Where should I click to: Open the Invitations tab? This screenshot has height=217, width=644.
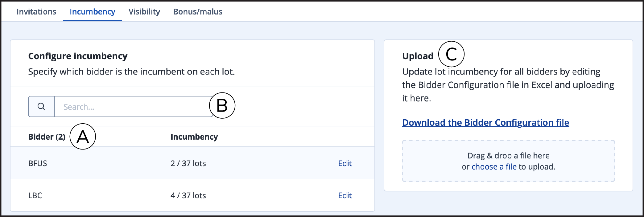point(36,12)
